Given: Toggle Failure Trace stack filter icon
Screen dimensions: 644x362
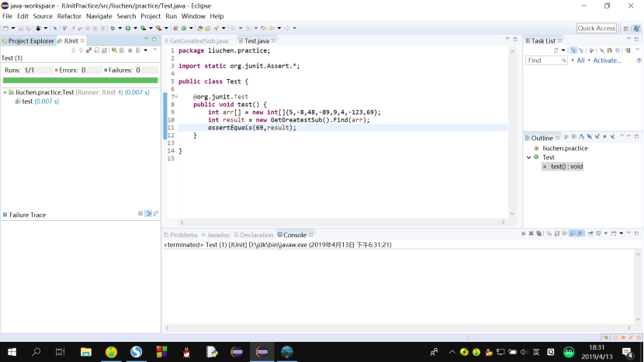Looking at the screenshot, I should click(x=148, y=214).
